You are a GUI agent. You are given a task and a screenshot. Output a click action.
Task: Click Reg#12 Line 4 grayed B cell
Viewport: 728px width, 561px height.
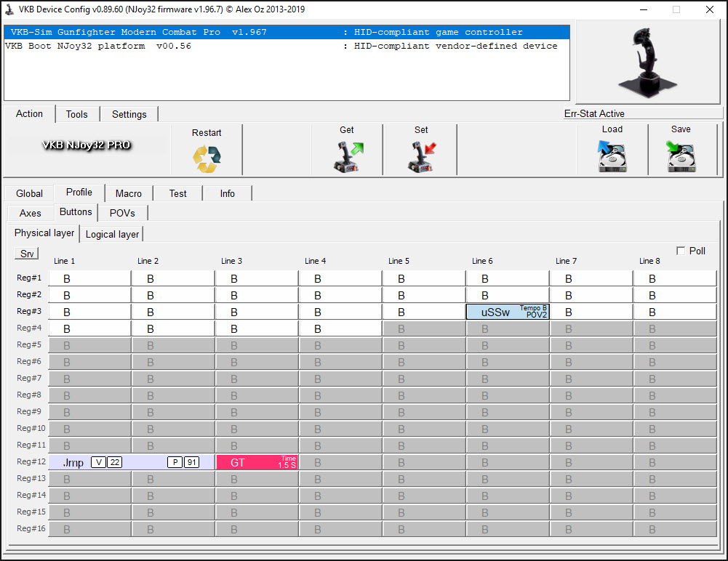click(340, 462)
